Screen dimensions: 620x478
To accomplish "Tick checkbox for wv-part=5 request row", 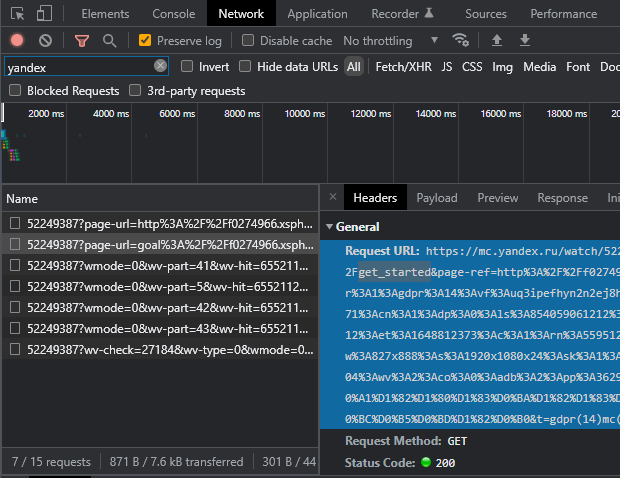I will tap(15, 286).
